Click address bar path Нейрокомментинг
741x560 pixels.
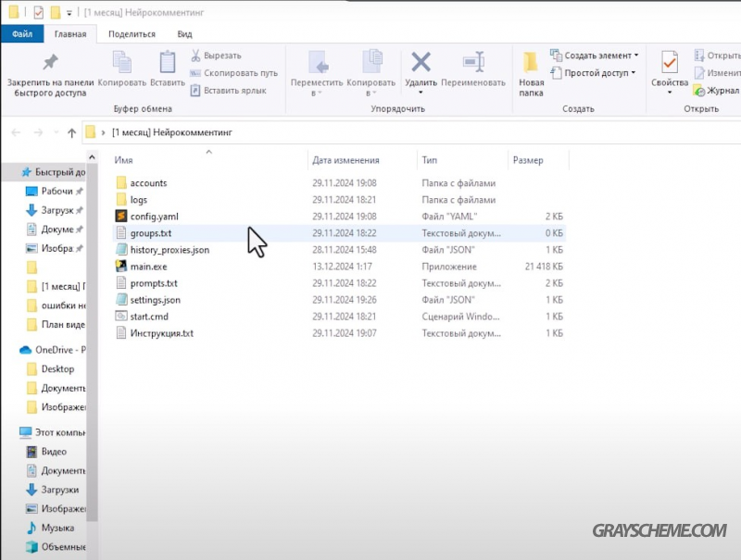172,132
